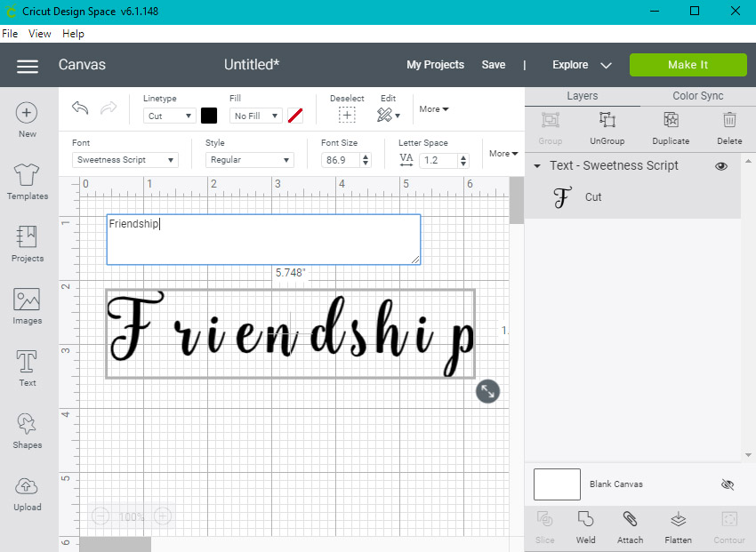Viewport: 756px width, 552px height.
Task: Open the View menu
Action: (39, 34)
